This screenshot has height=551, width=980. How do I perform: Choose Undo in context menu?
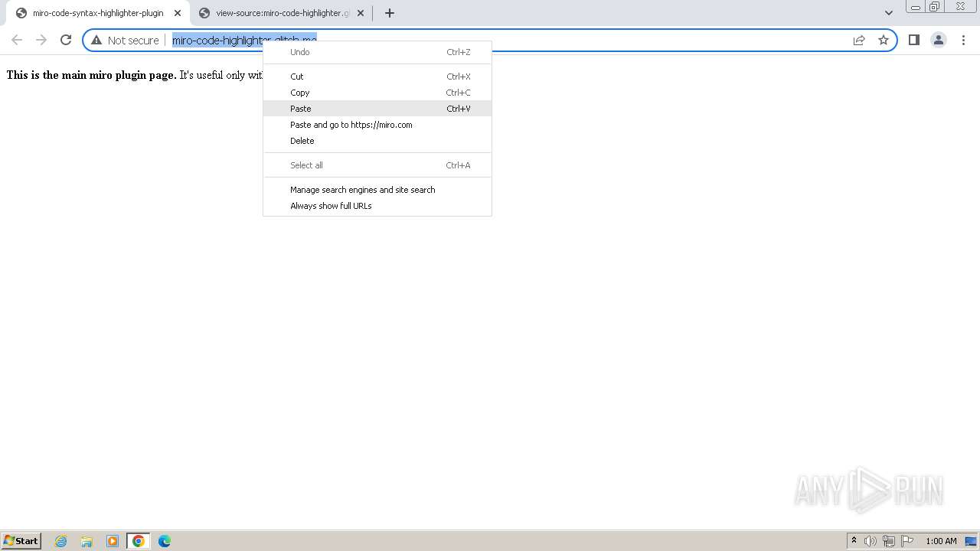point(377,52)
